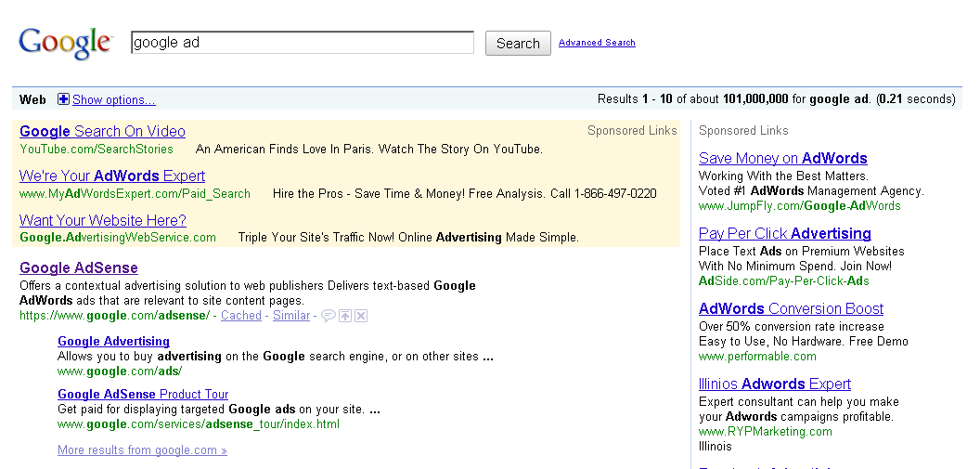Screen dimensions: 980x469
Task: Focus the search box containing 'google ad'
Action: click(x=303, y=43)
